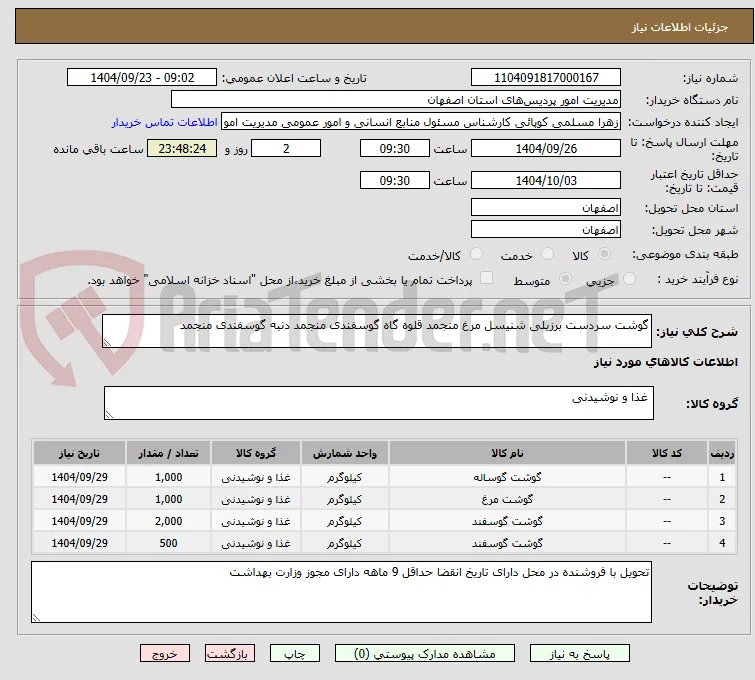Screen dimensions: 755x680
Task: Click the بازگشت back button
Action: [x=229, y=654]
